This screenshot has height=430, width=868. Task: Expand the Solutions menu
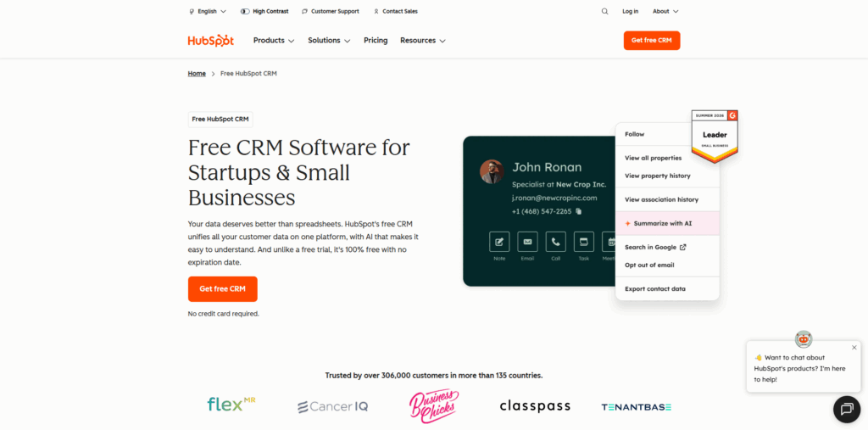(x=330, y=41)
